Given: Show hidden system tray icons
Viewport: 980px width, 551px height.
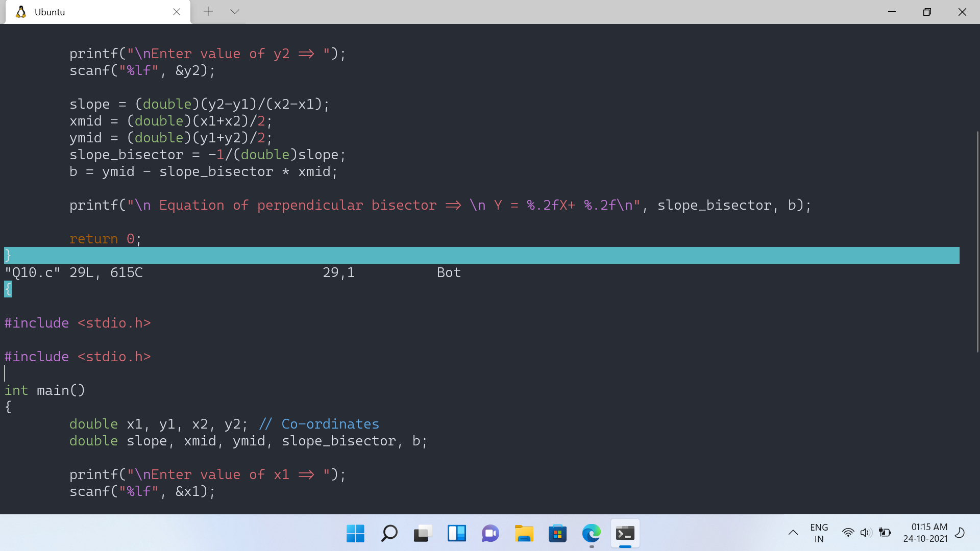Looking at the screenshot, I should point(793,533).
